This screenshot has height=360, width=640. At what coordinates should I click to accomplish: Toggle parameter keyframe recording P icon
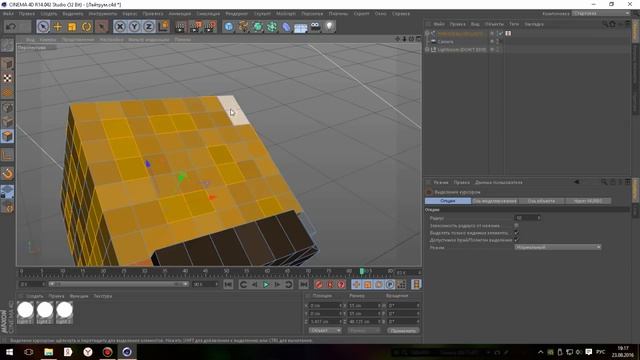[390, 284]
